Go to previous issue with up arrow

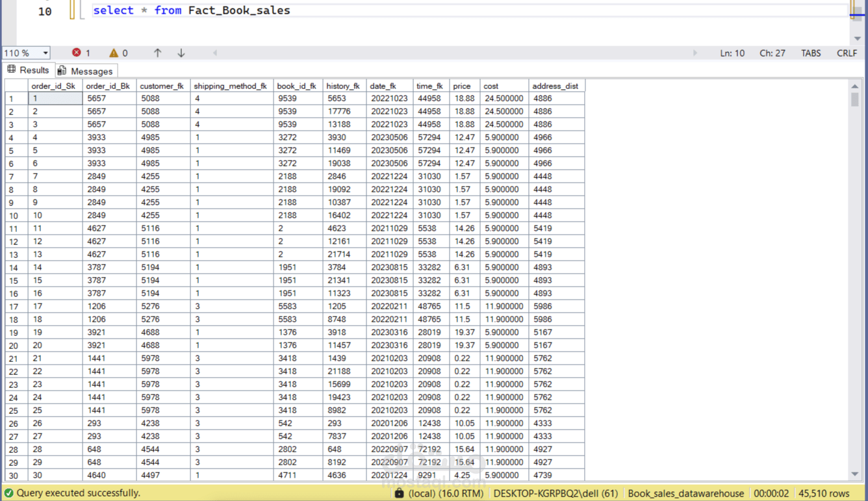click(x=157, y=53)
